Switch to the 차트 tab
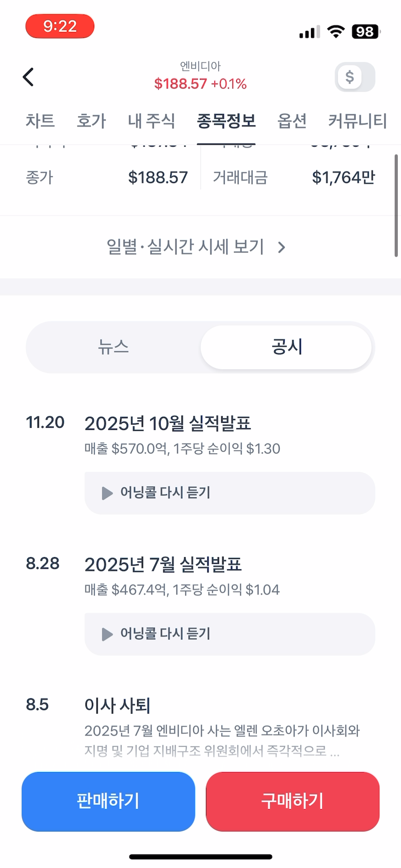 point(40,121)
